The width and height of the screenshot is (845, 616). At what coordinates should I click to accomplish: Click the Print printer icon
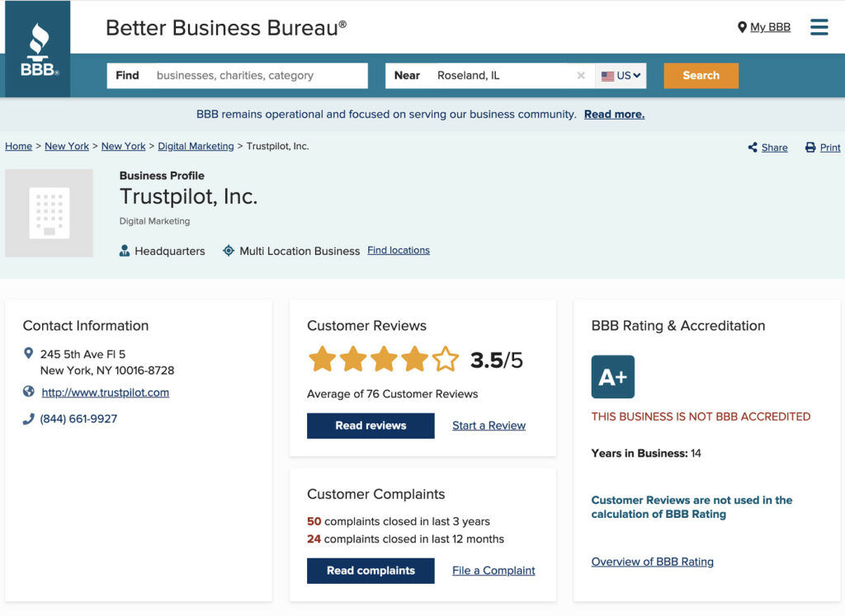coord(810,147)
